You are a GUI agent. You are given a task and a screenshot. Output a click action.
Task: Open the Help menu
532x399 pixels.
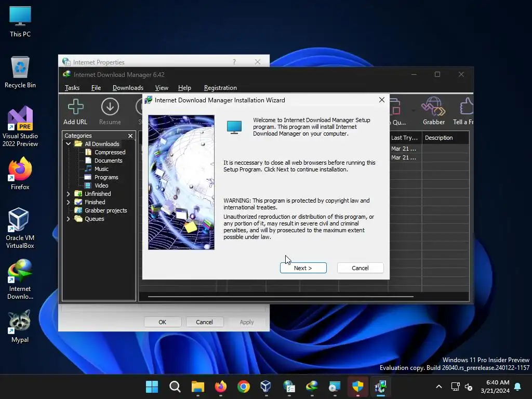pyautogui.click(x=184, y=87)
